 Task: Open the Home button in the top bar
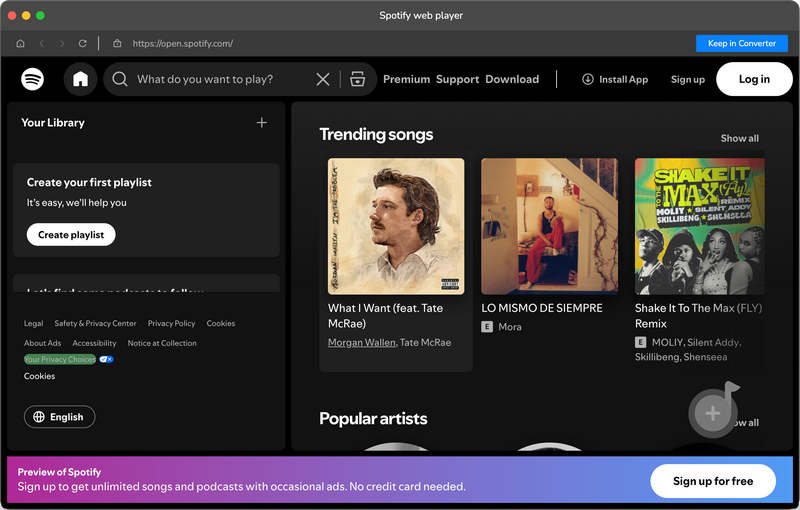[80, 79]
